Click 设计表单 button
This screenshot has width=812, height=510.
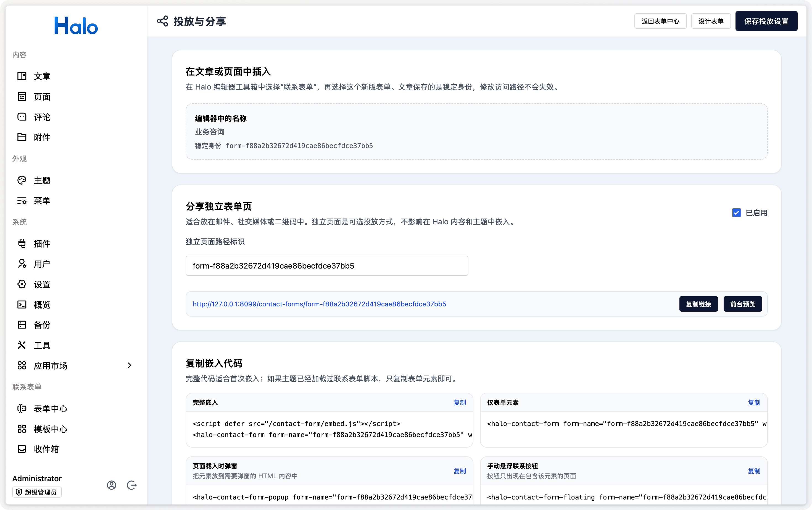point(711,21)
